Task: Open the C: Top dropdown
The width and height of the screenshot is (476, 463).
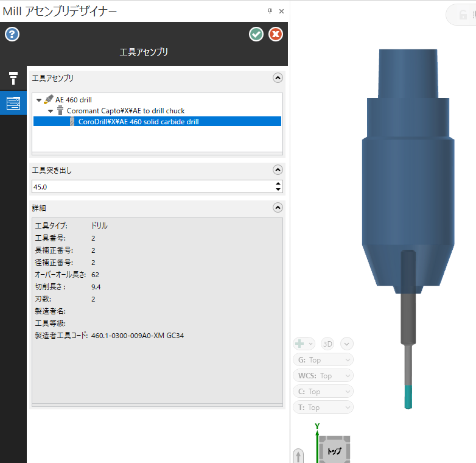Action: pos(323,392)
